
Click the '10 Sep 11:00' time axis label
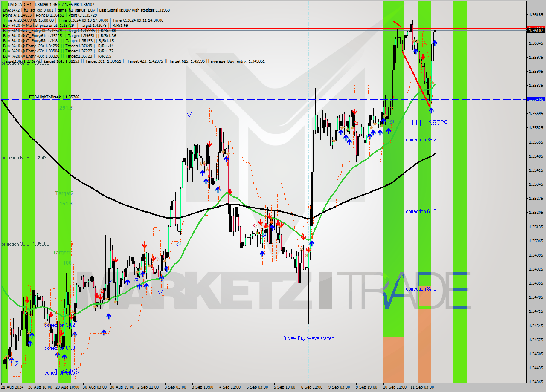click(x=395, y=387)
